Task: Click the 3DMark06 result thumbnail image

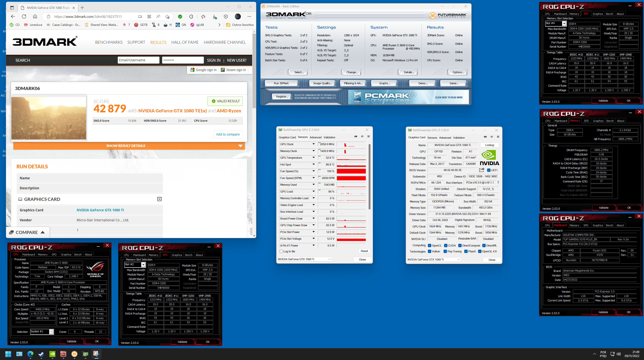Action: point(49,118)
